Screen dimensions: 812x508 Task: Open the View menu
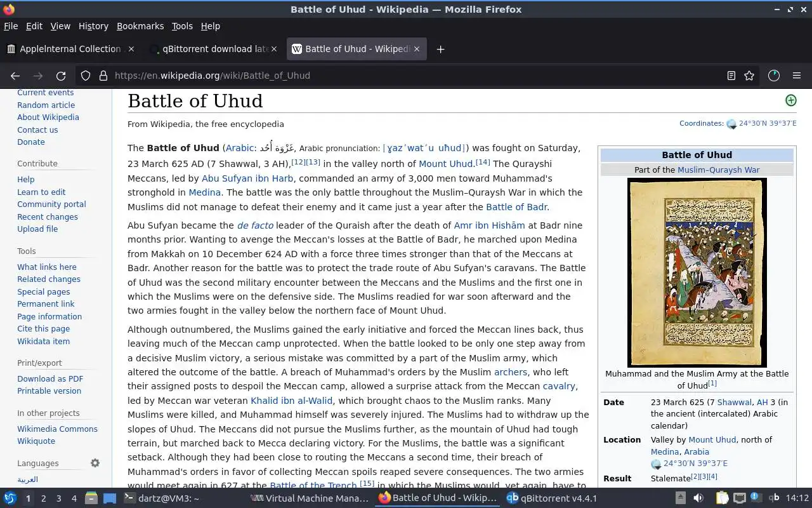pyautogui.click(x=60, y=26)
